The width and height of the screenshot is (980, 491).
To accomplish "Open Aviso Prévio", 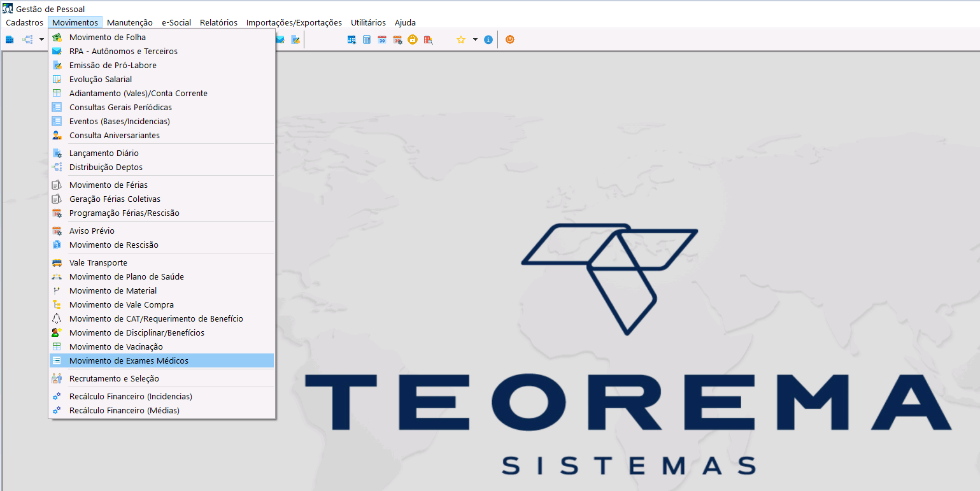I will (x=162, y=231).
